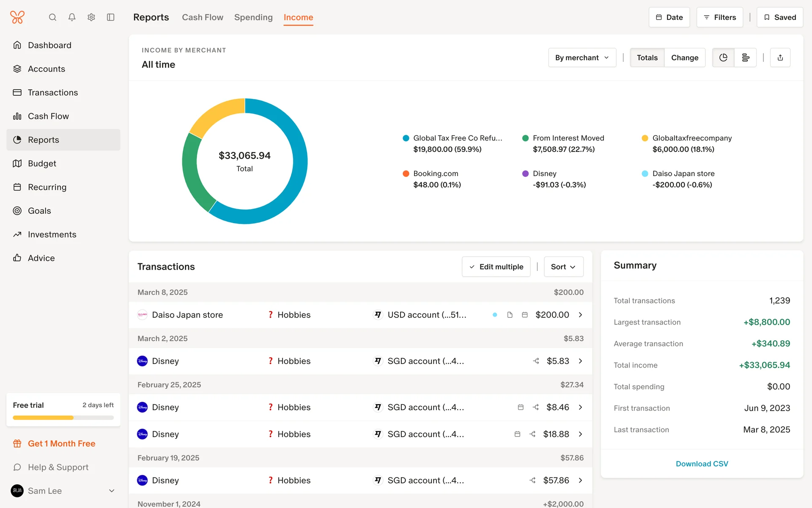The width and height of the screenshot is (812, 508).
Task: Open the By merchant dropdown
Action: tap(582, 58)
